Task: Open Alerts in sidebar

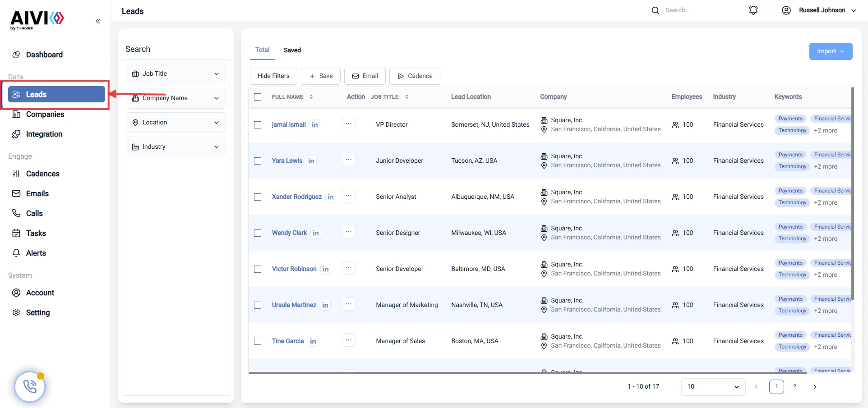Action: click(36, 253)
